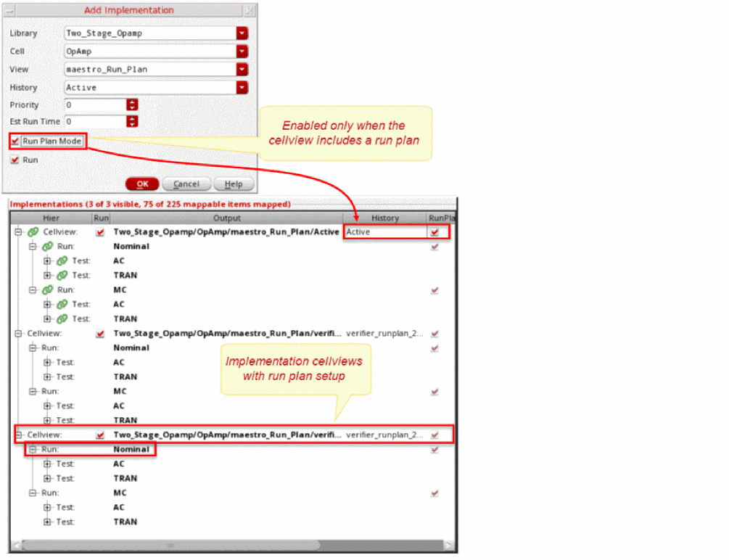729x560 pixels.
Task: Close the Add Implementation dialog
Action: click(250, 10)
